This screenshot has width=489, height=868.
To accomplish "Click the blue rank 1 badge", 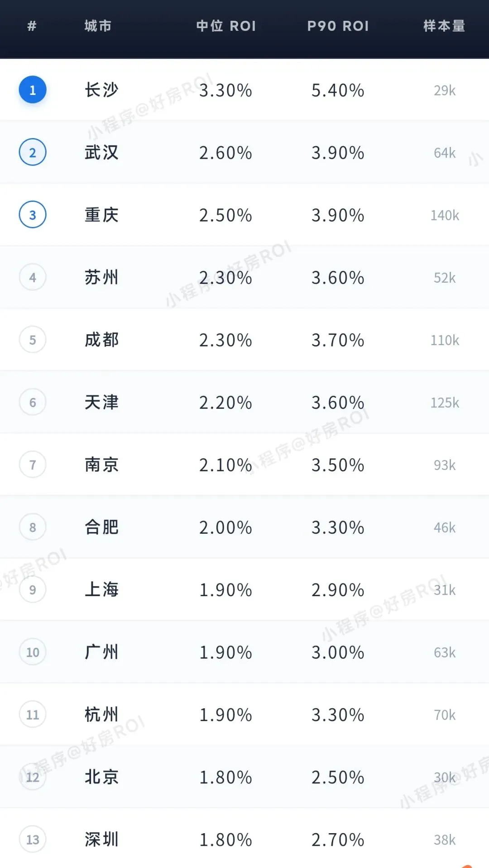I will click(x=33, y=90).
